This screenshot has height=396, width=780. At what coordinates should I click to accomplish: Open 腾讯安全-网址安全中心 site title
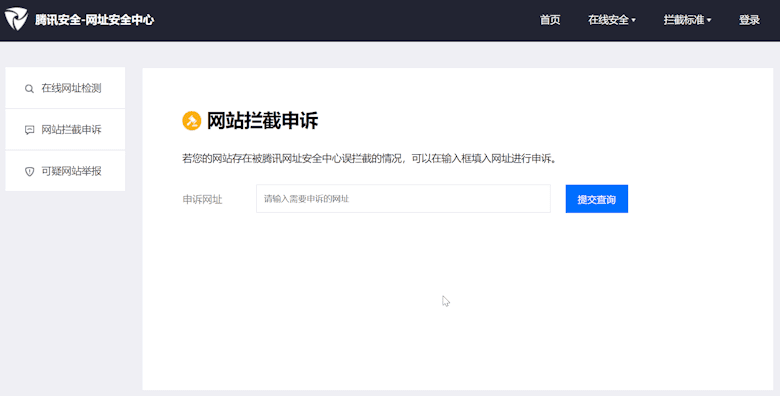[95, 20]
